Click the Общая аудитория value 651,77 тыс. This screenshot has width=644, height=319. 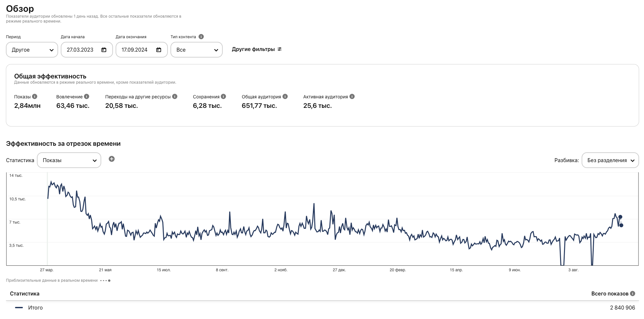coord(259,106)
